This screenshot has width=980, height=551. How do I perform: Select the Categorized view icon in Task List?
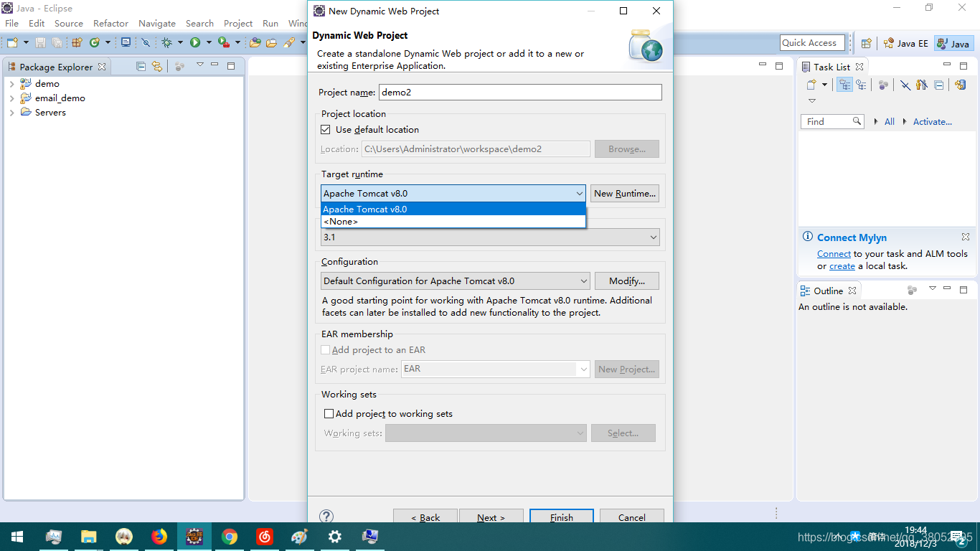845,85
